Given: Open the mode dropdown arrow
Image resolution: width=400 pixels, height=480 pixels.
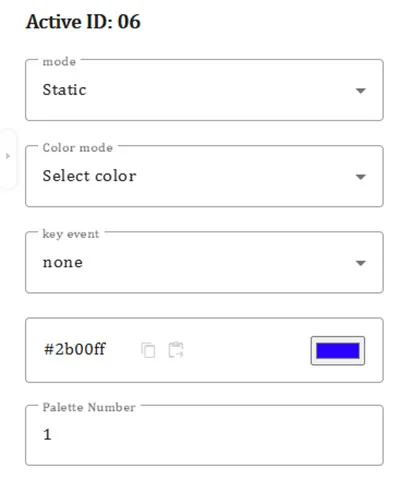Looking at the screenshot, I should pos(361,90).
